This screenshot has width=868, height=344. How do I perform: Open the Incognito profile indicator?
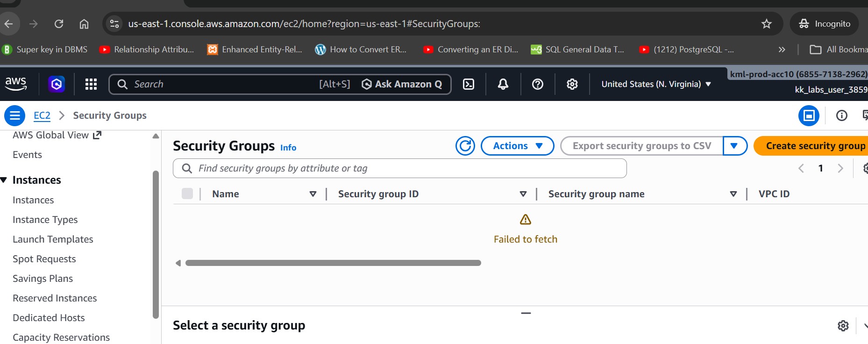pos(825,24)
